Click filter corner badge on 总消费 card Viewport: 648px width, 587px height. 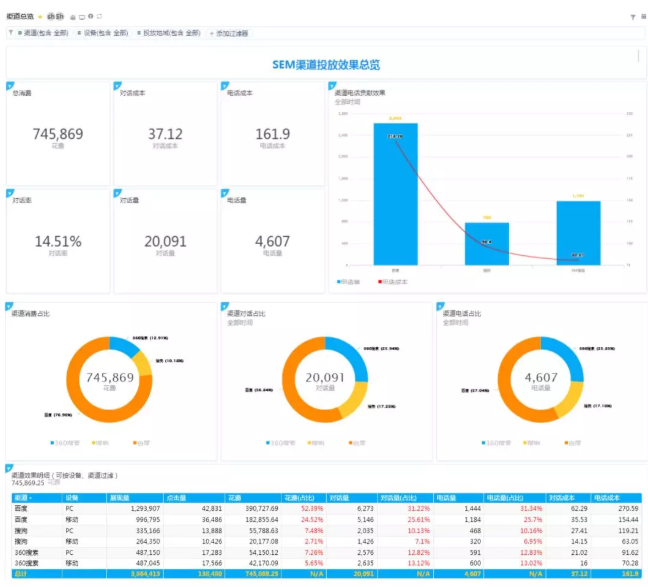tap(9, 84)
